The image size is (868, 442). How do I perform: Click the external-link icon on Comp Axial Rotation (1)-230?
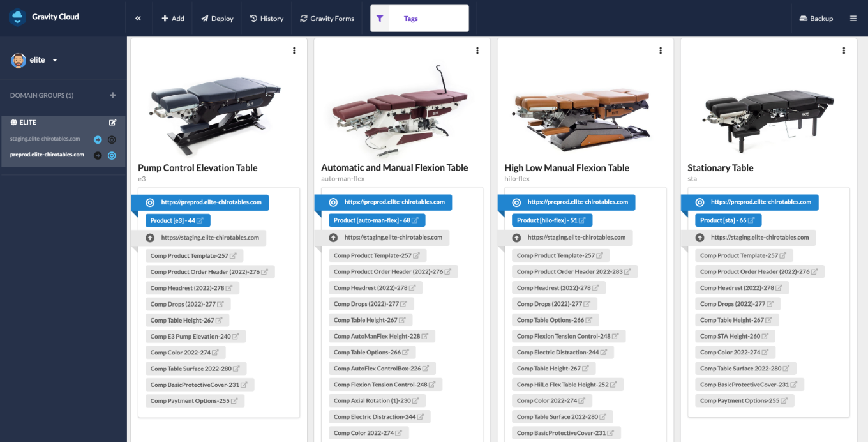pyautogui.click(x=415, y=401)
